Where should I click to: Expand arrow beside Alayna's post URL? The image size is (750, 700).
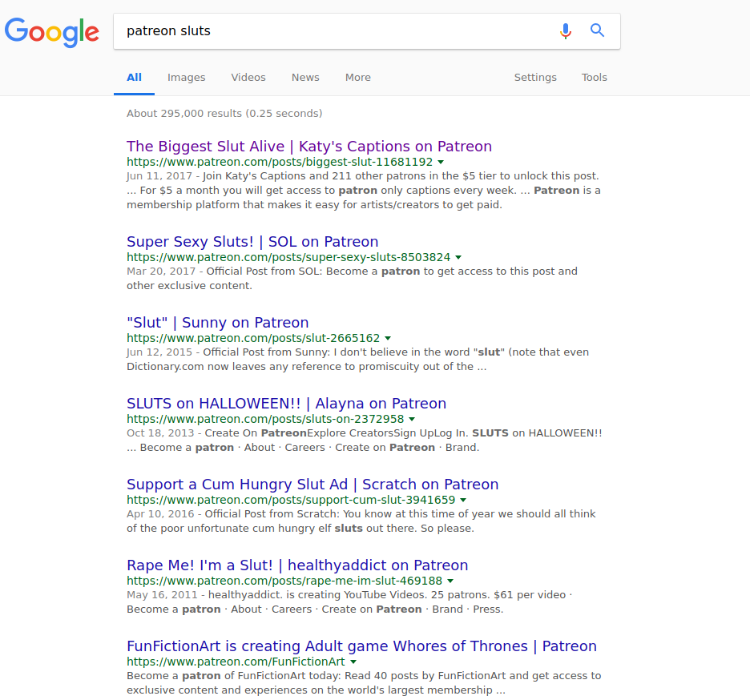[x=412, y=420]
